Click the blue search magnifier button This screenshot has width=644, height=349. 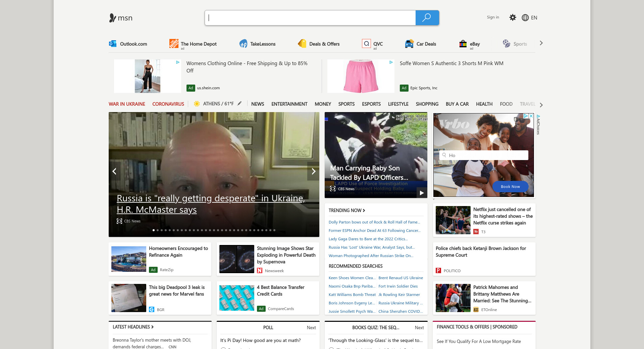click(x=427, y=18)
